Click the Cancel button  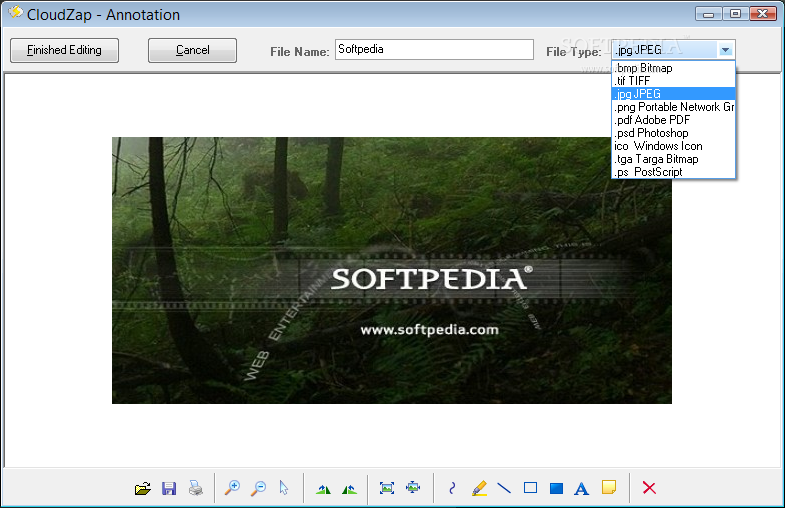point(192,50)
